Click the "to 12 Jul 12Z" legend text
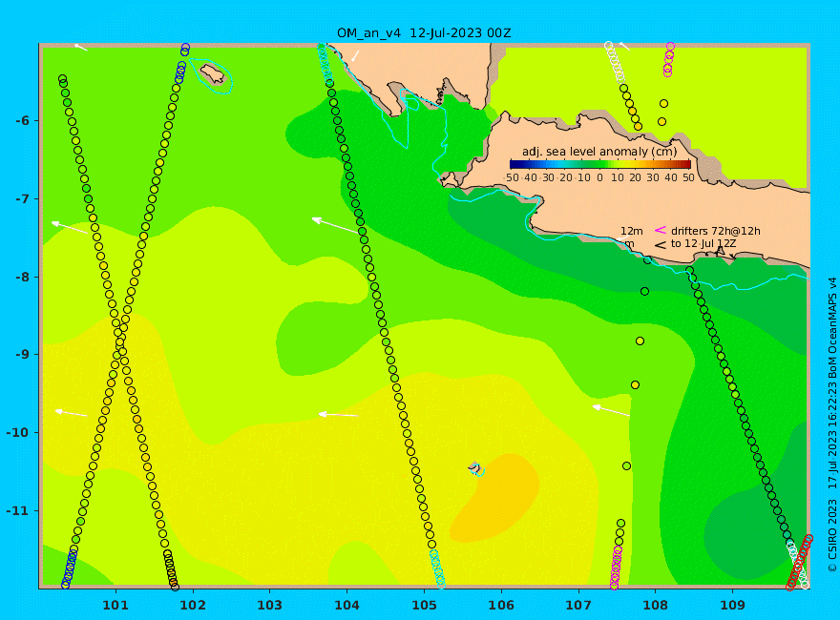The image size is (840, 620). tap(703, 243)
